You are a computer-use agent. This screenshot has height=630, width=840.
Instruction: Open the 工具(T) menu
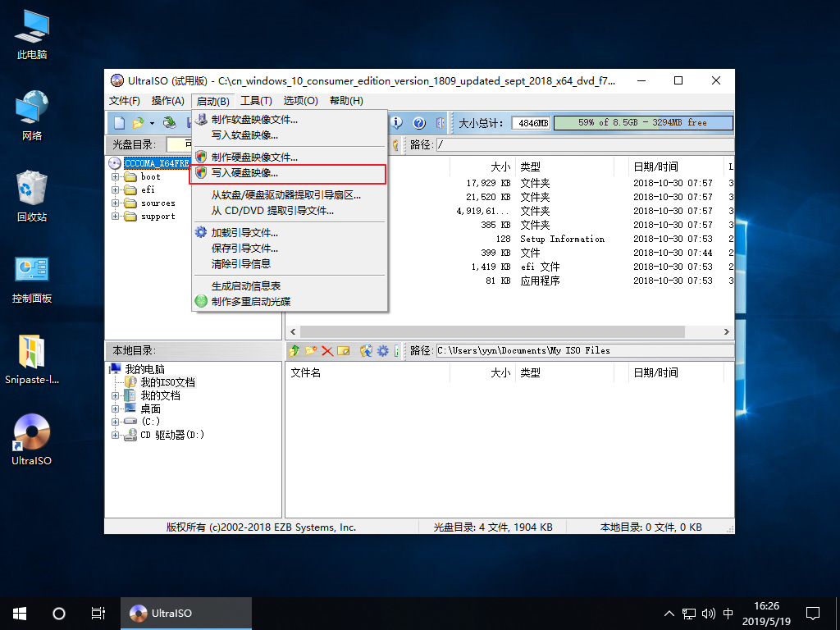click(x=256, y=101)
